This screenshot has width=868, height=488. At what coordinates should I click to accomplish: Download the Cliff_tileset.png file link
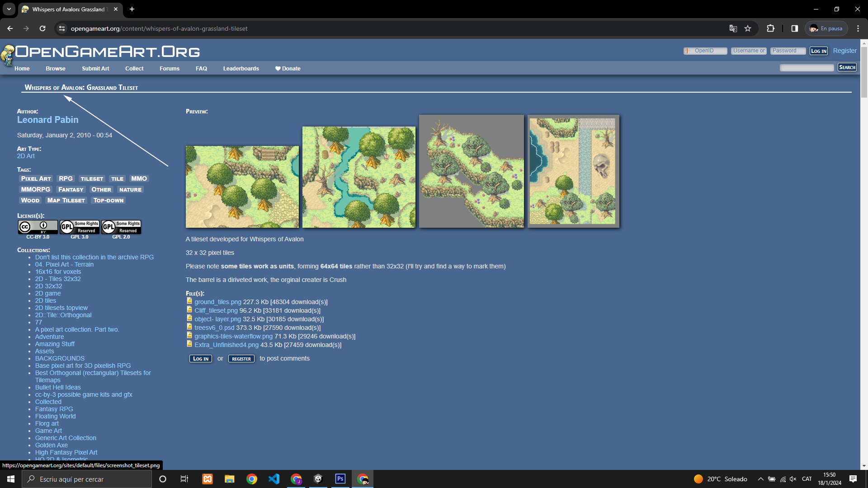tap(216, 310)
